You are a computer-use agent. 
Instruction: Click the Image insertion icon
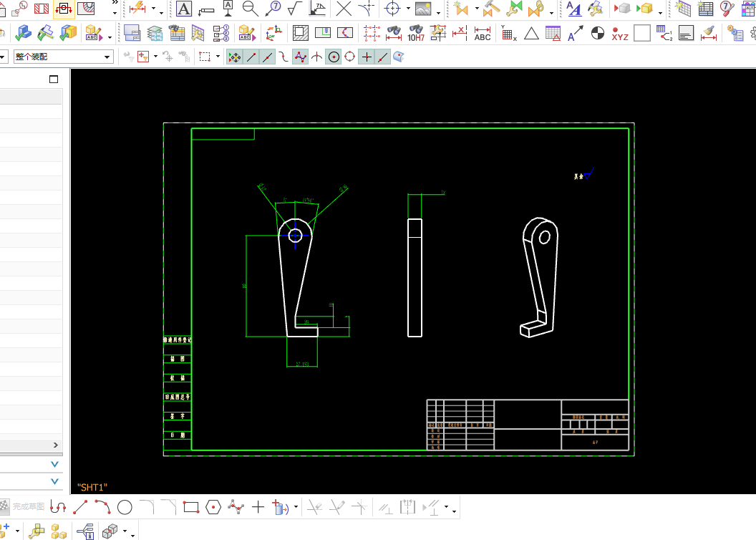tap(423, 8)
